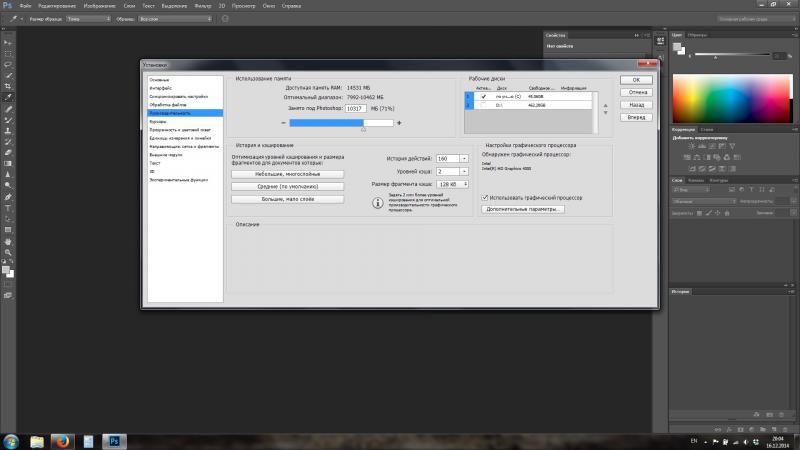Image resolution: width=800 pixels, height=450 pixels.
Task: Open the Фильтр menu
Action: (203, 6)
